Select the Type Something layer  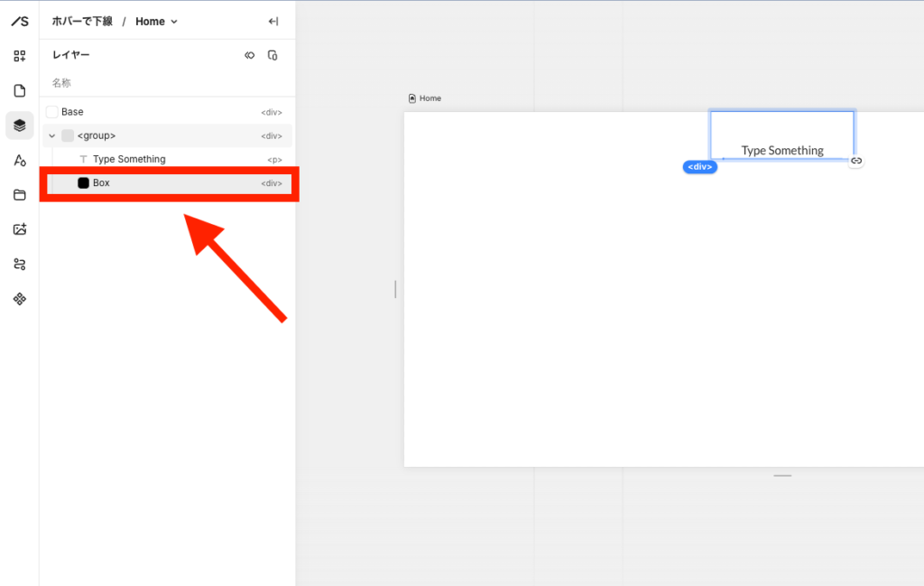[x=129, y=159]
